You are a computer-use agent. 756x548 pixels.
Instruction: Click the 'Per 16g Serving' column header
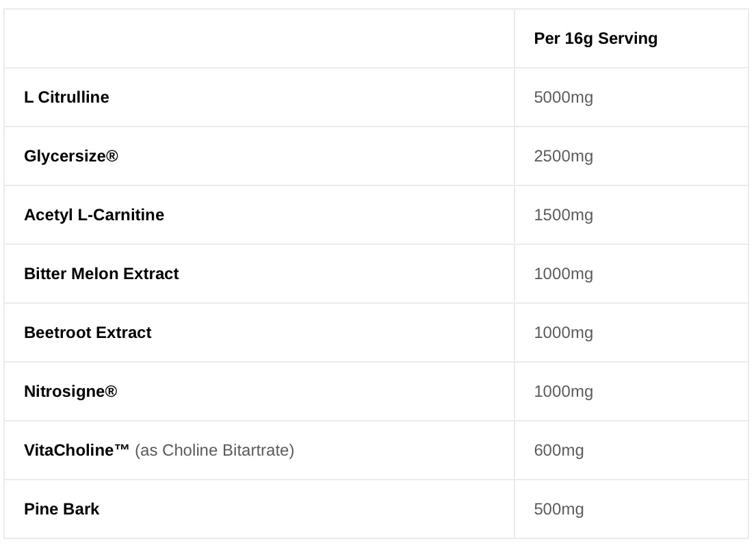pyautogui.click(x=595, y=38)
